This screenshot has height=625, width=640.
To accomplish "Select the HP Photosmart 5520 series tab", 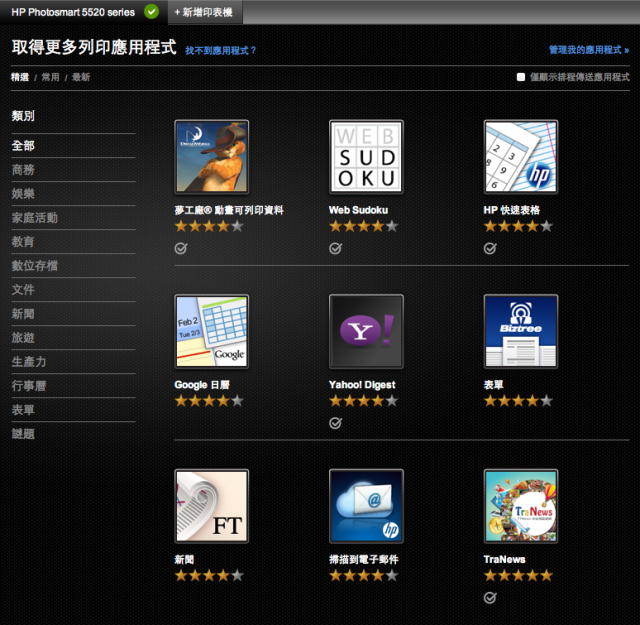I will coord(83,12).
